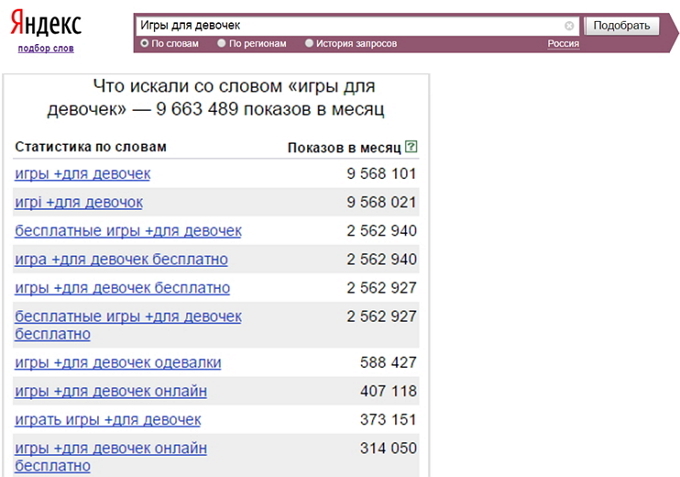680x477 pixels.
Task: Clear the search field with the X icon
Action: [x=570, y=26]
